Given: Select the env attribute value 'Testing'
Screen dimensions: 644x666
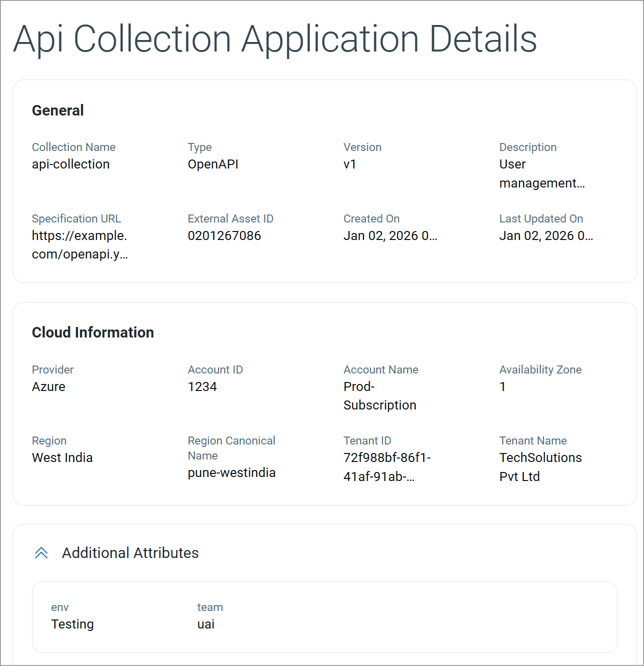Looking at the screenshot, I should pos(72,624).
